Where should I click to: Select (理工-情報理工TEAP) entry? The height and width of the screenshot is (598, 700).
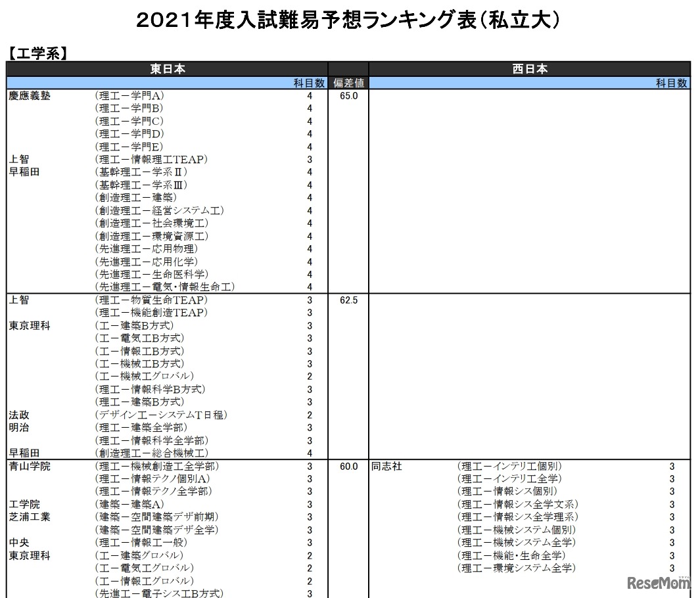(151, 159)
